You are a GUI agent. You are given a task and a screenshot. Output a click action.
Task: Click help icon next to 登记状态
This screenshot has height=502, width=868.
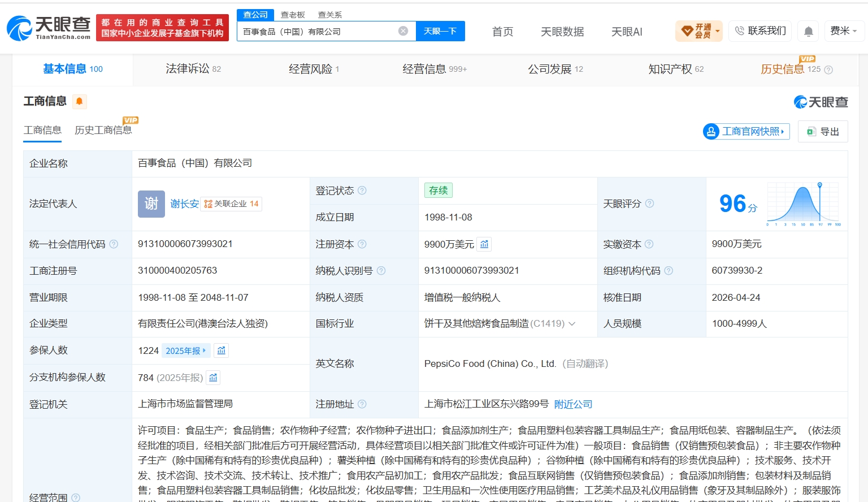[x=362, y=191]
